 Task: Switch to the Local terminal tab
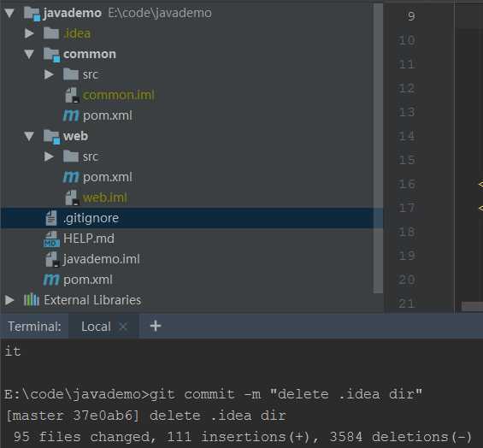point(96,327)
